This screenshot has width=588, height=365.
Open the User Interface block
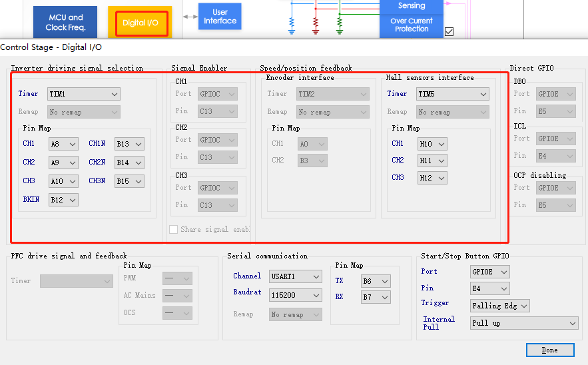click(x=220, y=17)
